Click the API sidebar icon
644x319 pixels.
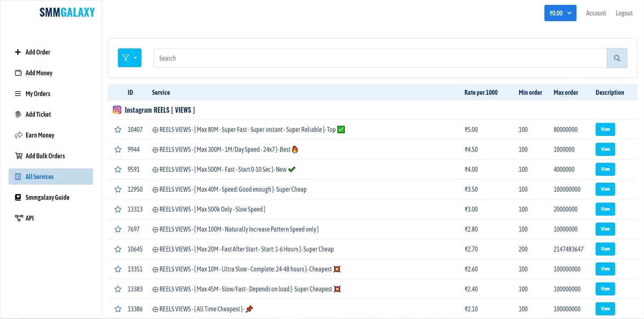(x=18, y=218)
